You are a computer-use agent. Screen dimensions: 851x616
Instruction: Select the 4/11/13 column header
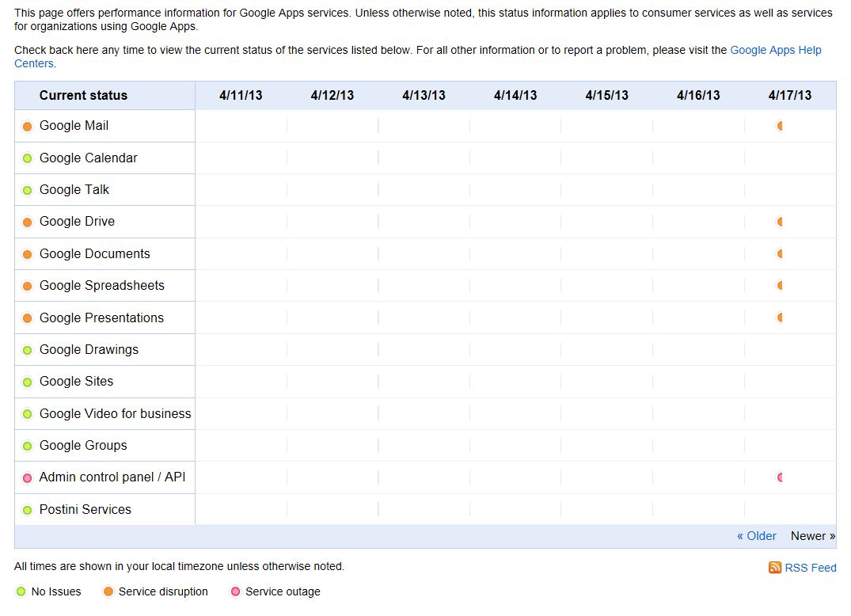pyautogui.click(x=241, y=96)
